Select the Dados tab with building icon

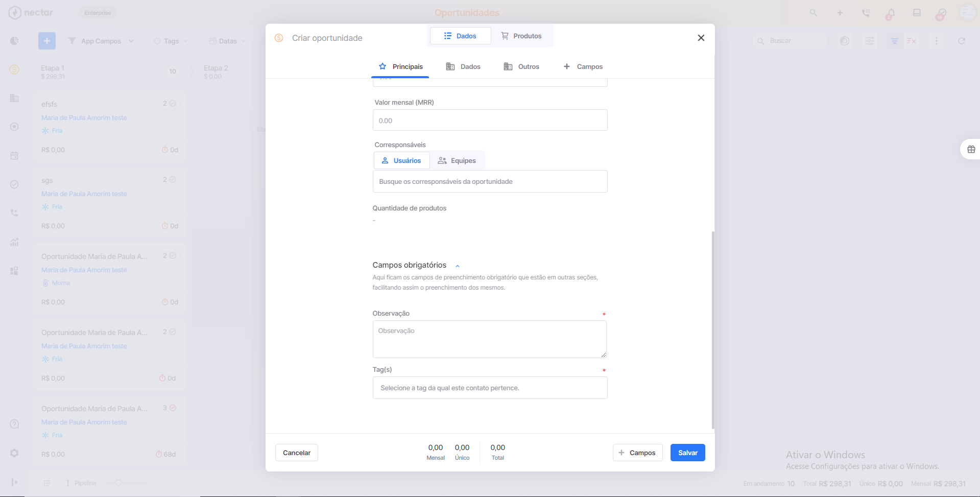(463, 66)
